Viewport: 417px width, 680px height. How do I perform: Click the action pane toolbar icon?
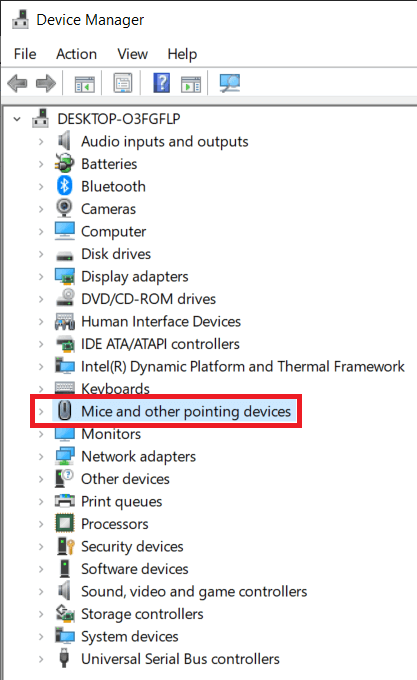coord(191,84)
